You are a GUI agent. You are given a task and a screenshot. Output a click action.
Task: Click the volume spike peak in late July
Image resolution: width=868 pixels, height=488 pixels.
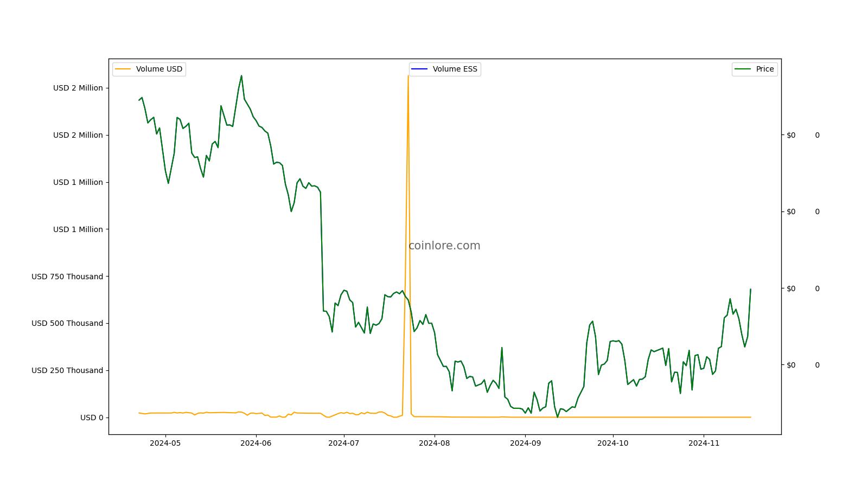408,76
